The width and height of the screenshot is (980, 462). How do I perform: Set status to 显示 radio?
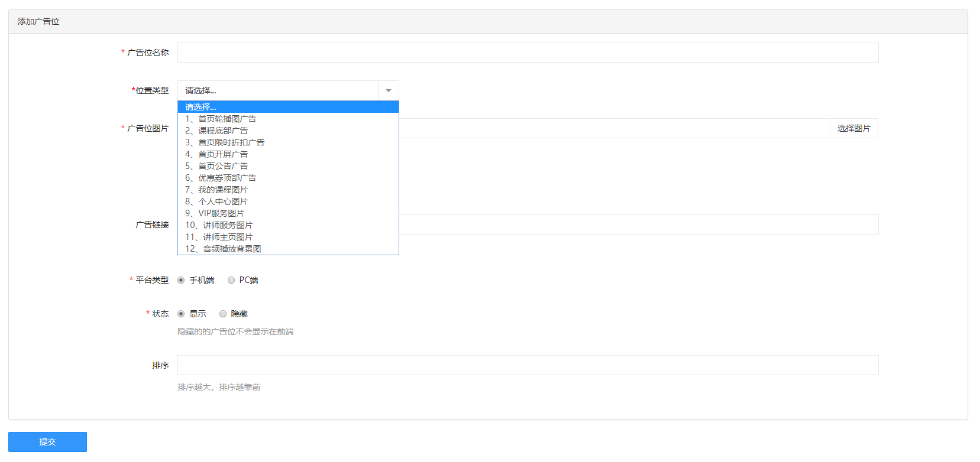(x=181, y=314)
